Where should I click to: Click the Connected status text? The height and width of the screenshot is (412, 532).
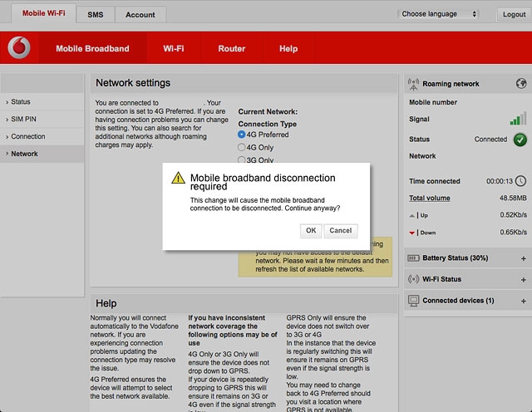[x=490, y=140]
